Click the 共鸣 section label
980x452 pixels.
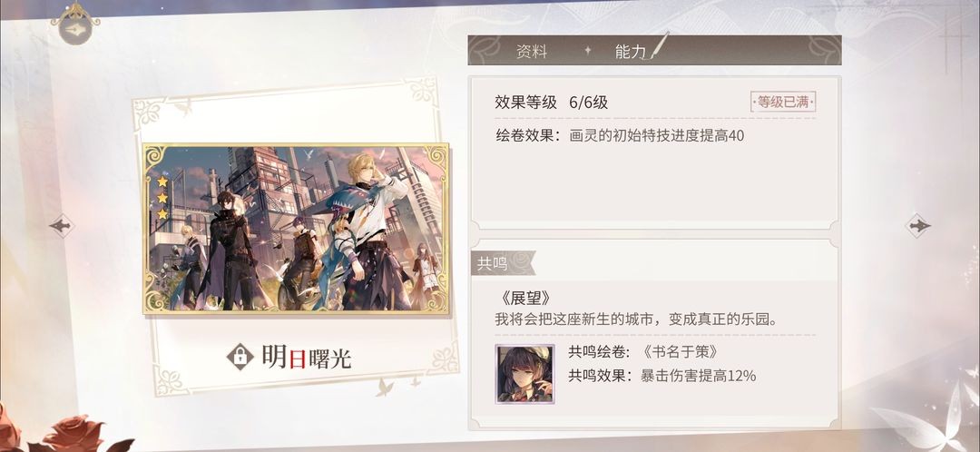click(x=493, y=264)
